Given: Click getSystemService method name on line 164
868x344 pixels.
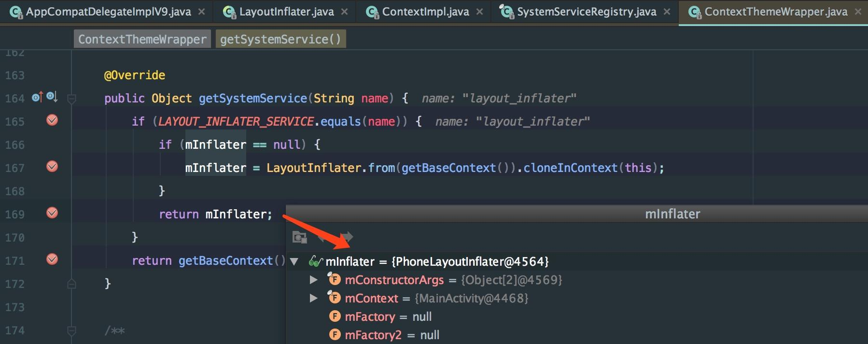Looking at the screenshot, I should pyautogui.click(x=253, y=99).
